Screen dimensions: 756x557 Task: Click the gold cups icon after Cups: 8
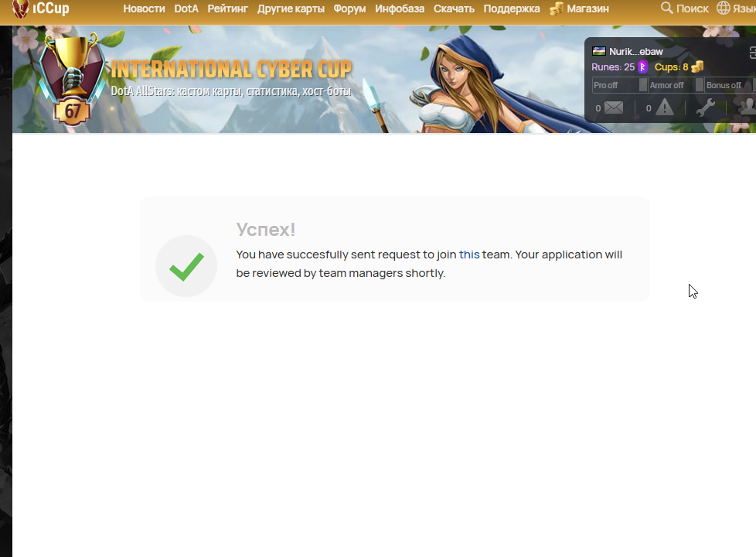(697, 67)
